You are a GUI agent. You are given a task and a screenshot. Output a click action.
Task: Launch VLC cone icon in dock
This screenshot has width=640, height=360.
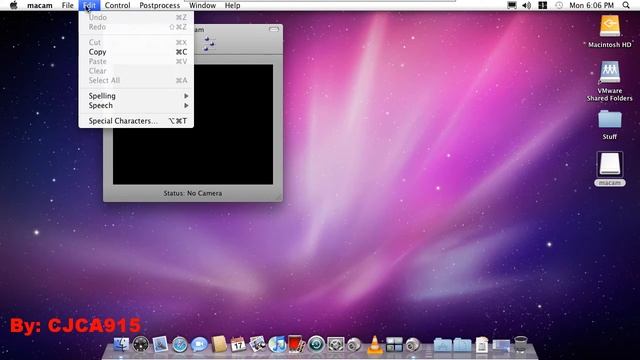click(x=375, y=344)
